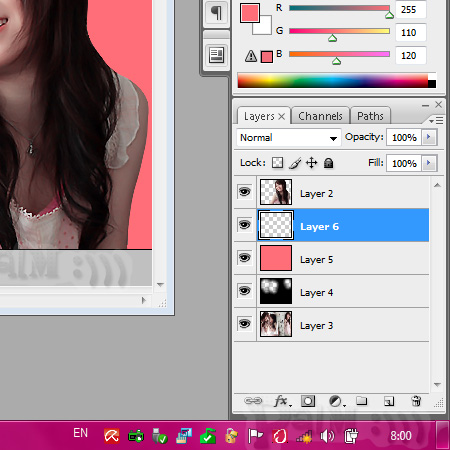Click the Create new layer icon

(389, 401)
